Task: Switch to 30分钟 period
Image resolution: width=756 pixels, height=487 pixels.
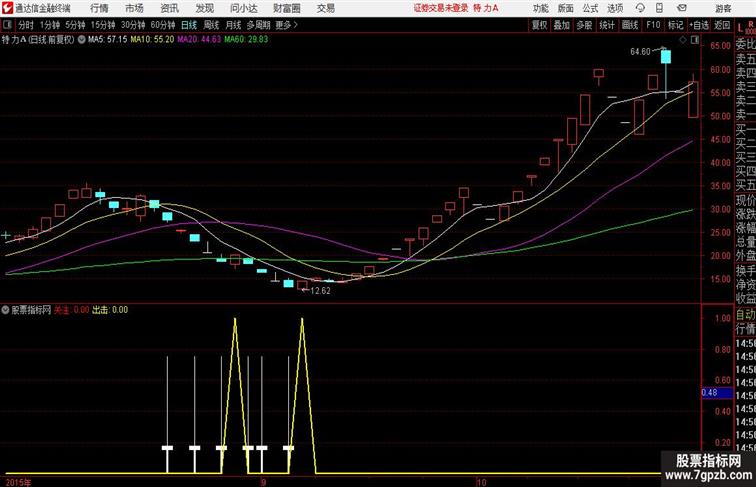Action: [133, 25]
